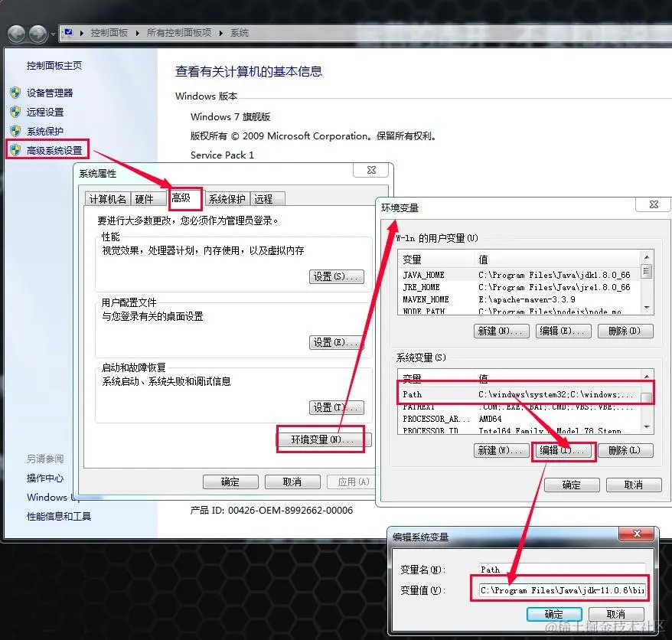Click 应用(A) button
672x640 pixels.
pyautogui.click(x=351, y=482)
